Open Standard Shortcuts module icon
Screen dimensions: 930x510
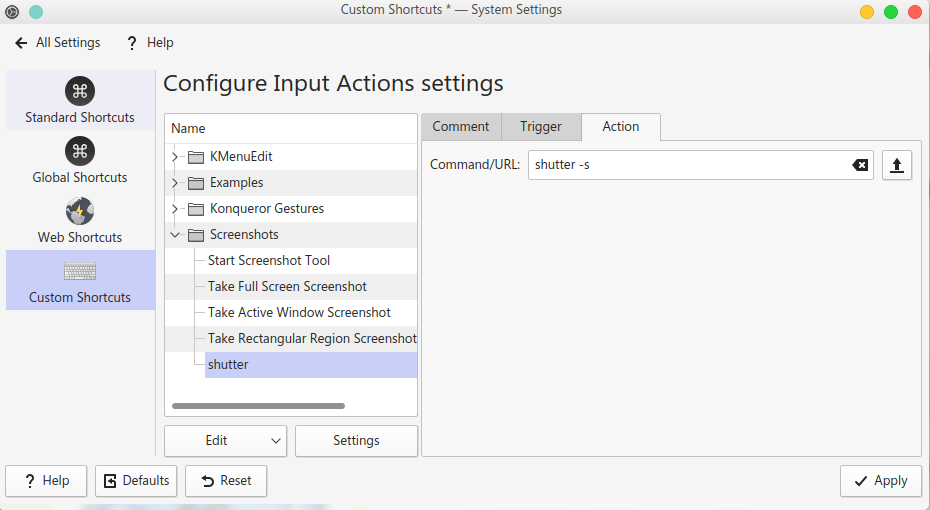pos(80,91)
